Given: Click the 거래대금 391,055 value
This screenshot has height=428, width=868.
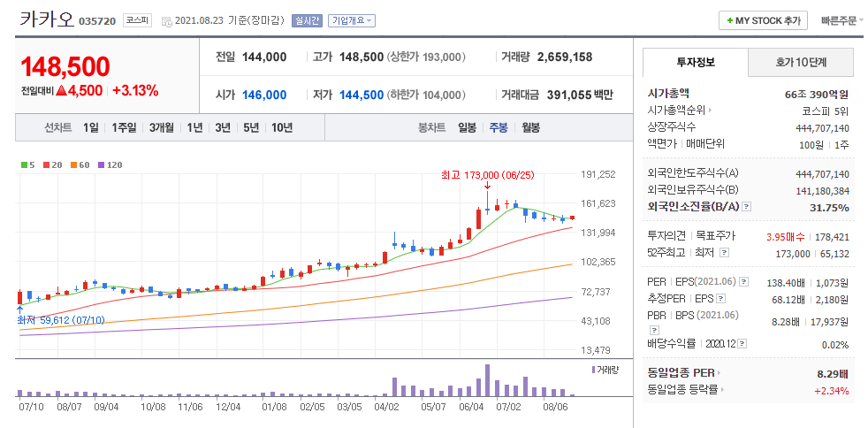Looking at the screenshot, I should click(x=569, y=96).
